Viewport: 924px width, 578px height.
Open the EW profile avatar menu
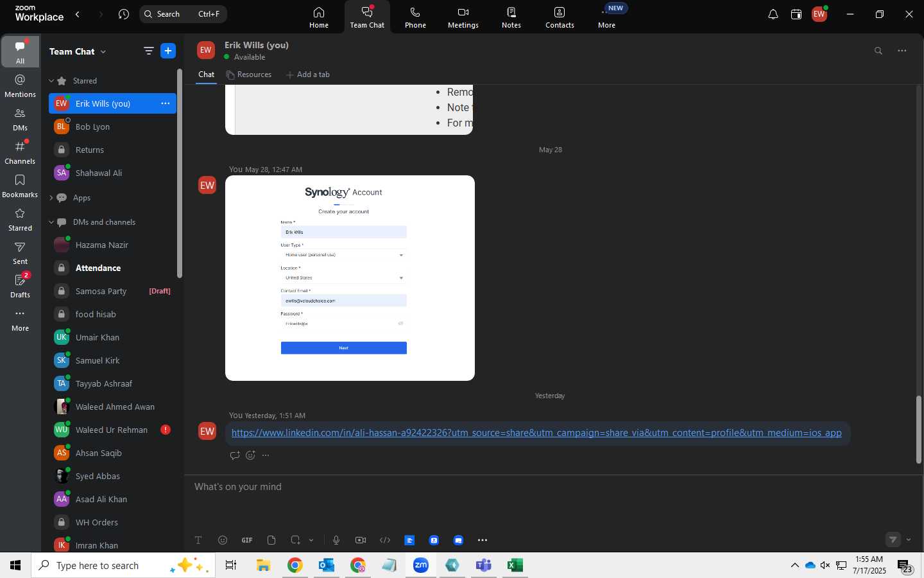(x=819, y=14)
